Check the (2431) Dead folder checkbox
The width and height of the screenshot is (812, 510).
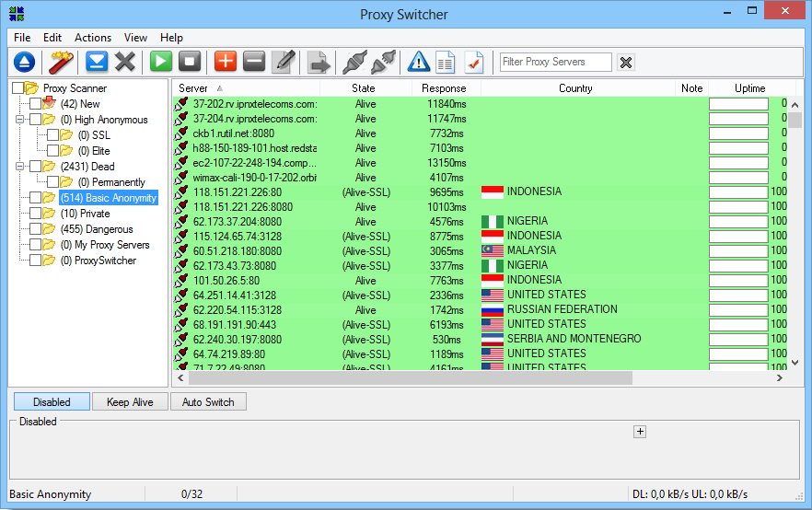click(x=35, y=167)
